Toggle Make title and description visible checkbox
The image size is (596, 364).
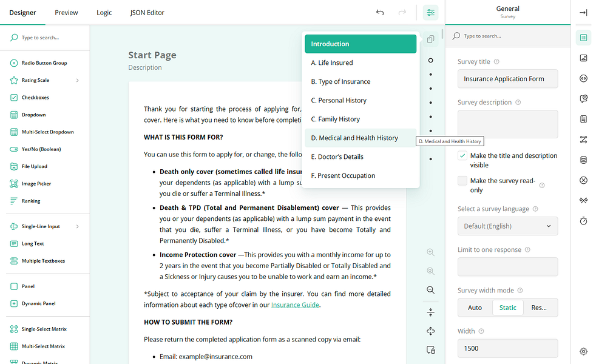[462, 156]
